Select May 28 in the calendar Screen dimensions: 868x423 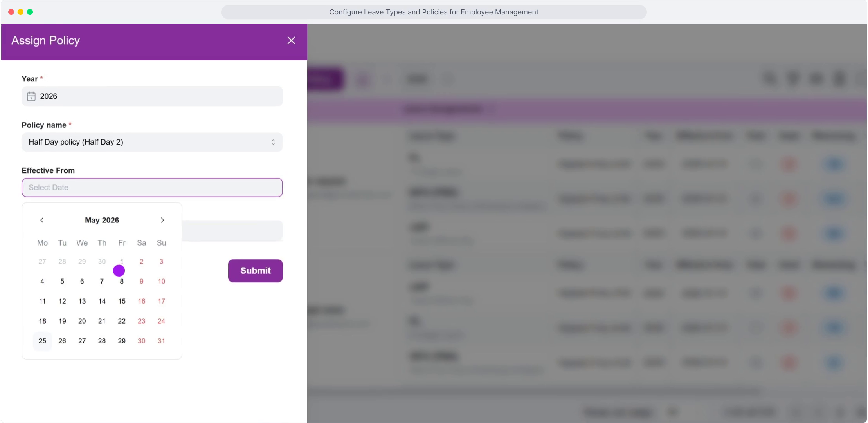coord(102,341)
